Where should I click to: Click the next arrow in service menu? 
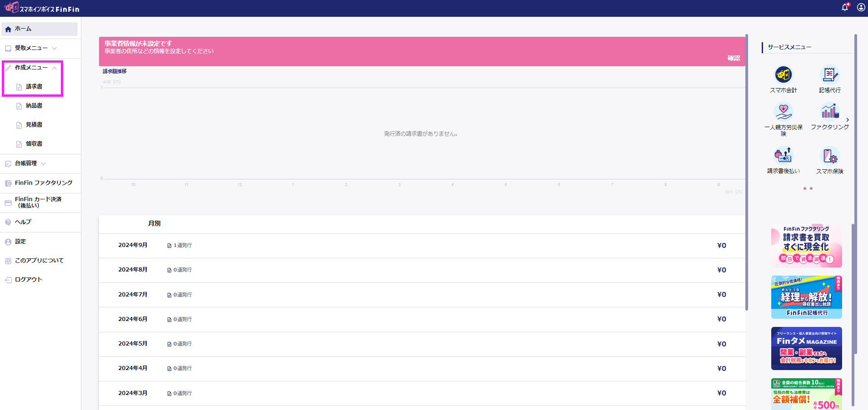pyautogui.click(x=848, y=120)
